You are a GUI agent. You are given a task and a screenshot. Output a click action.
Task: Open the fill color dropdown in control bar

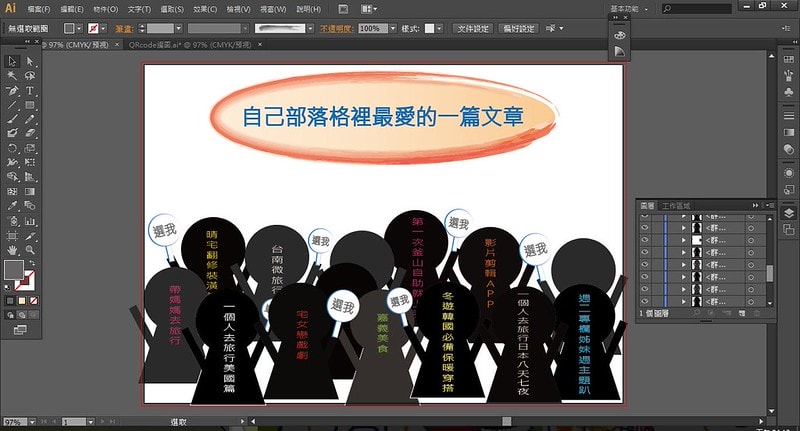click(79, 29)
